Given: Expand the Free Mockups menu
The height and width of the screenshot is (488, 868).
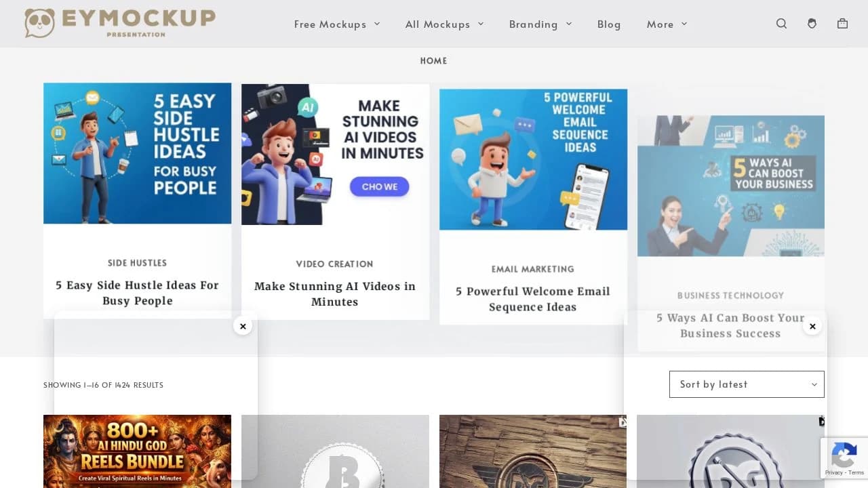Looking at the screenshot, I should point(337,24).
